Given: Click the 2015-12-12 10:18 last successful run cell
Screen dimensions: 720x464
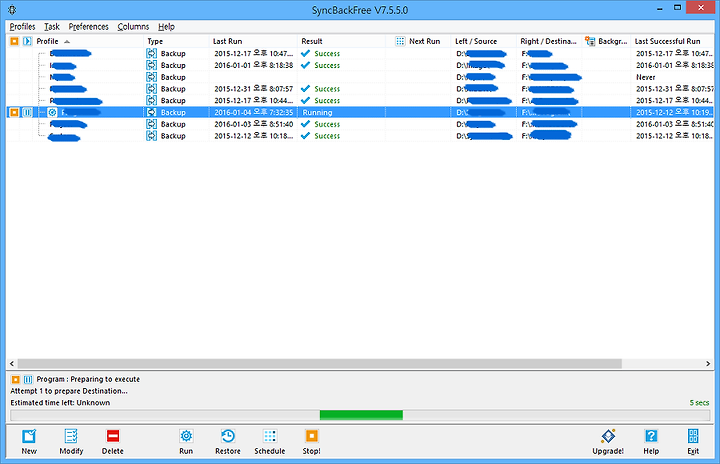Looking at the screenshot, I should [674, 136].
